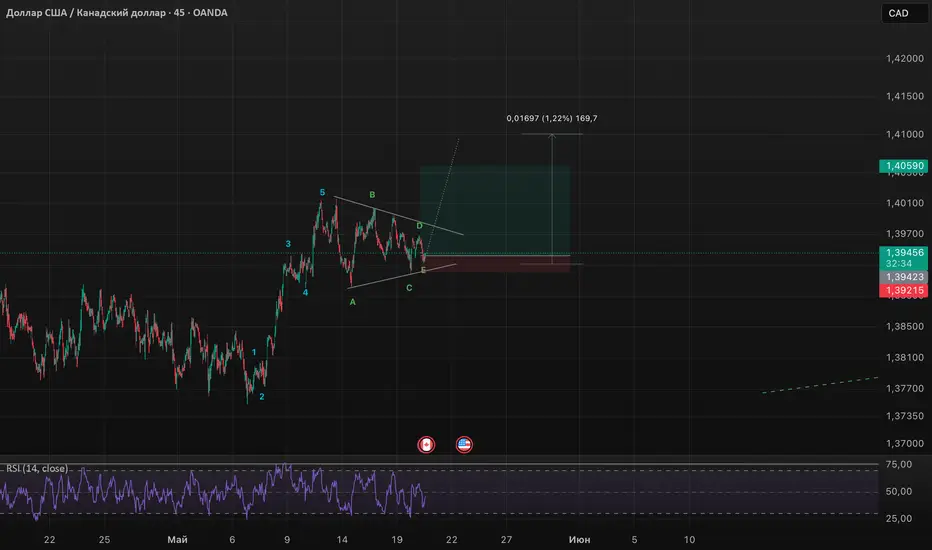The width and height of the screenshot is (932, 550).
Task: Click the 1,41500 price axis label
Action: click(x=905, y=96)
